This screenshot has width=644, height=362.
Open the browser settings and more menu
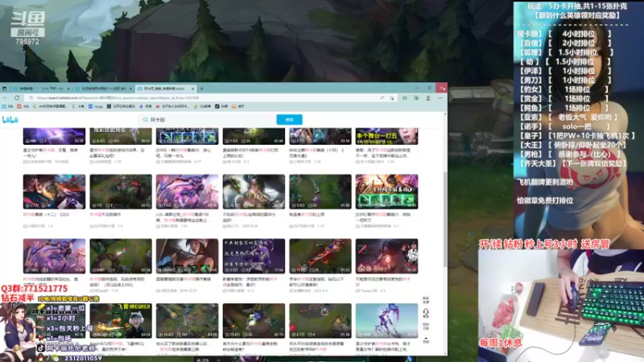pyautogui.click(x=440, y=98)
